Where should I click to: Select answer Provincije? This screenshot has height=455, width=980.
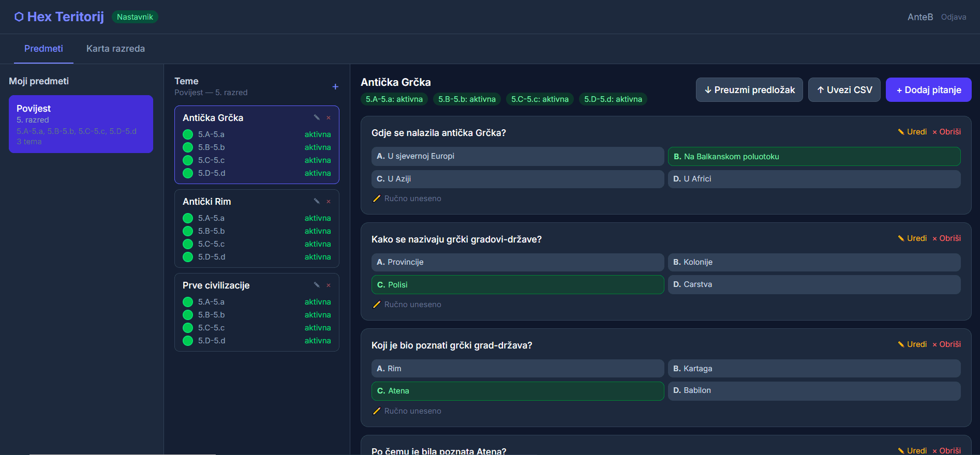coord(517,262)
